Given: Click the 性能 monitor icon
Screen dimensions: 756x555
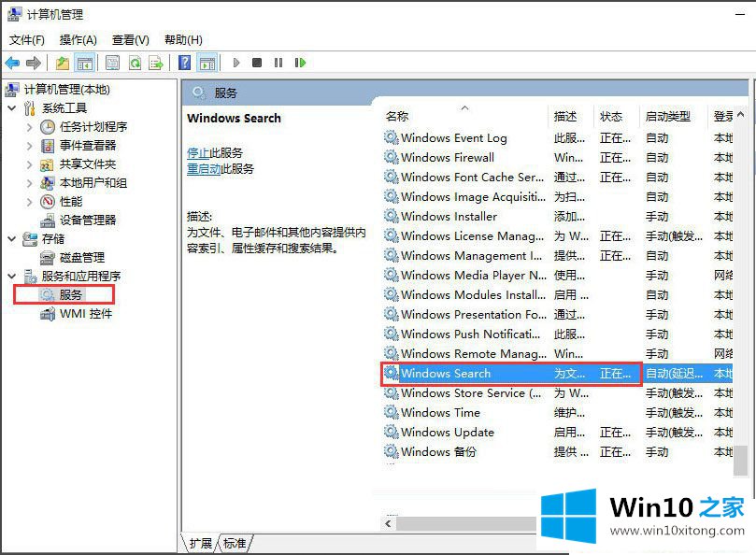Looking at the screenshot, I should click(x=48, y=202).
